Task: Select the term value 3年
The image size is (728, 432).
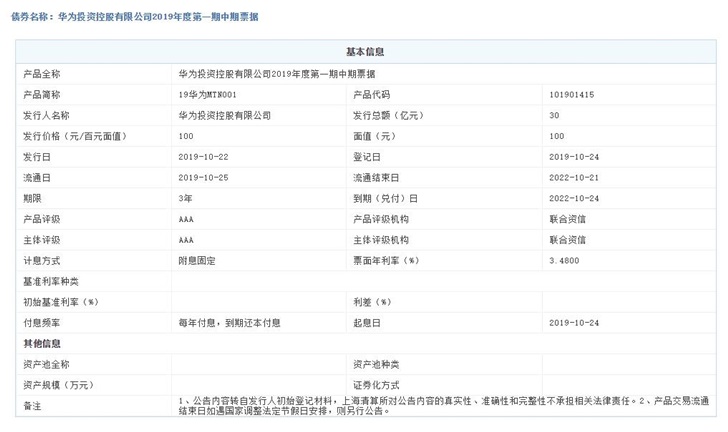Action: pos(185,198)
